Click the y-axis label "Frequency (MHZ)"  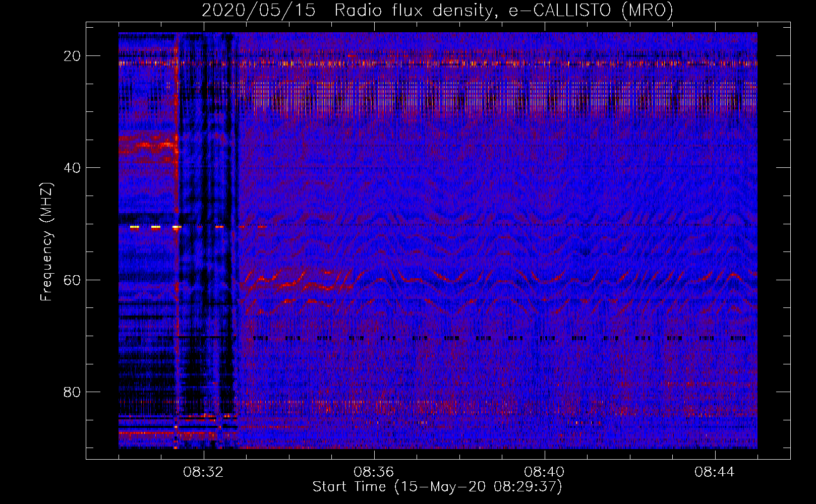[x=46, y=241]
